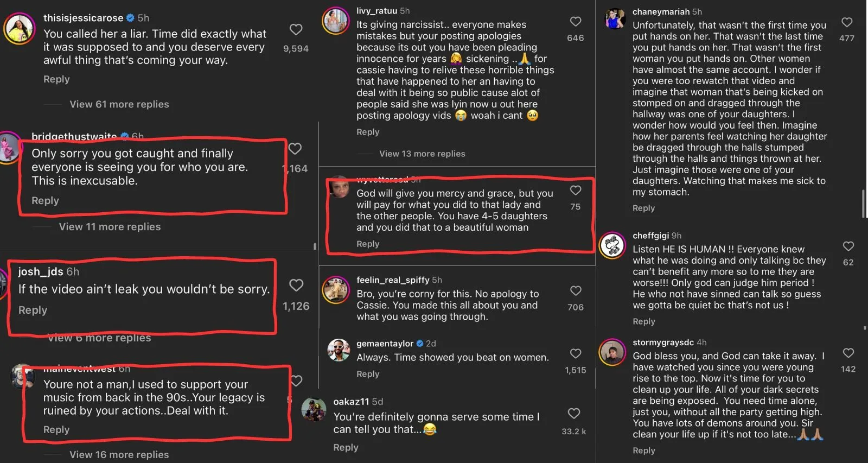The height and width of the screenshot is (463, 868).
Task: Expand 'View 61 more replies'
Action: pyautogui.click(x=119, y=104)
